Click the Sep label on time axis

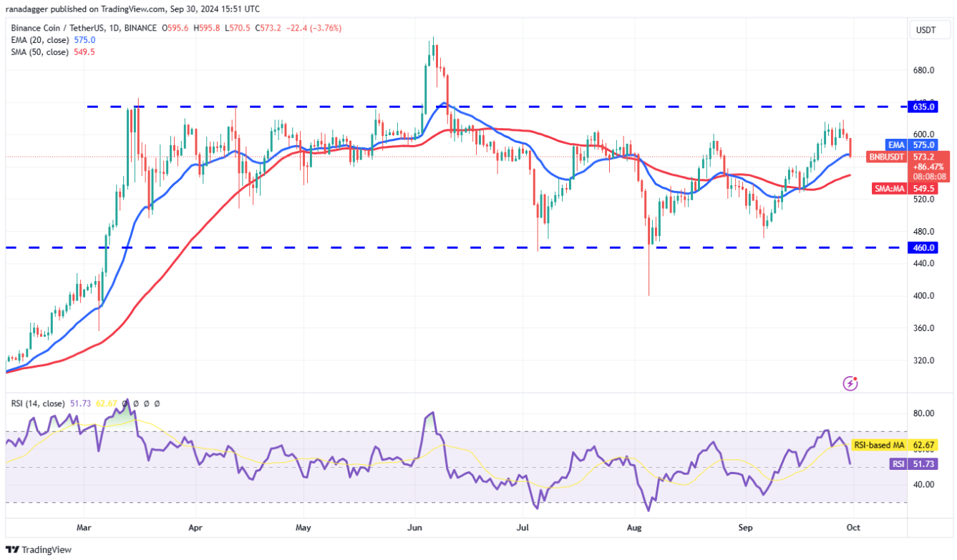tap(746, 528)
